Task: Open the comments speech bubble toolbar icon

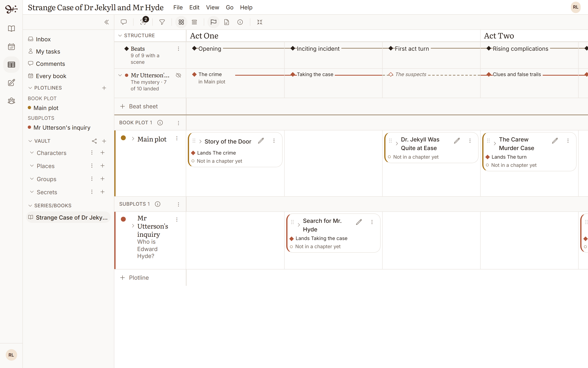Action: [124, 22]
